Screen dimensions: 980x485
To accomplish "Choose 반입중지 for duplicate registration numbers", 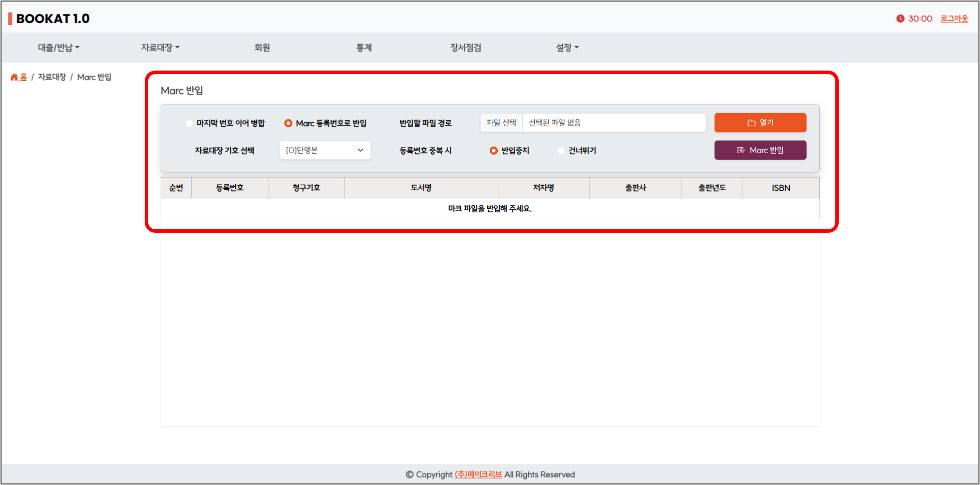I will pos(493,151).
